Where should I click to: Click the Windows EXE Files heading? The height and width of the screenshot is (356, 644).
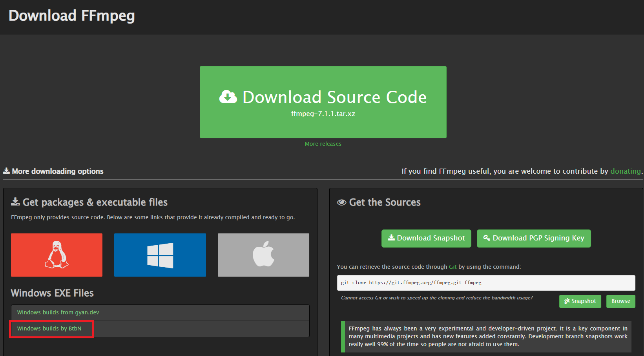(52, 293)
